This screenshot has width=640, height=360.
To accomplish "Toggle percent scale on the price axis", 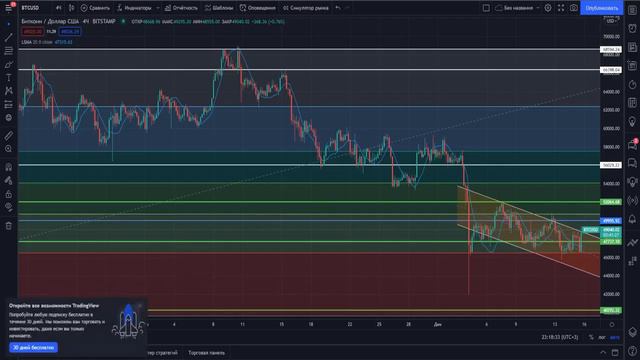I will (591, 337).
